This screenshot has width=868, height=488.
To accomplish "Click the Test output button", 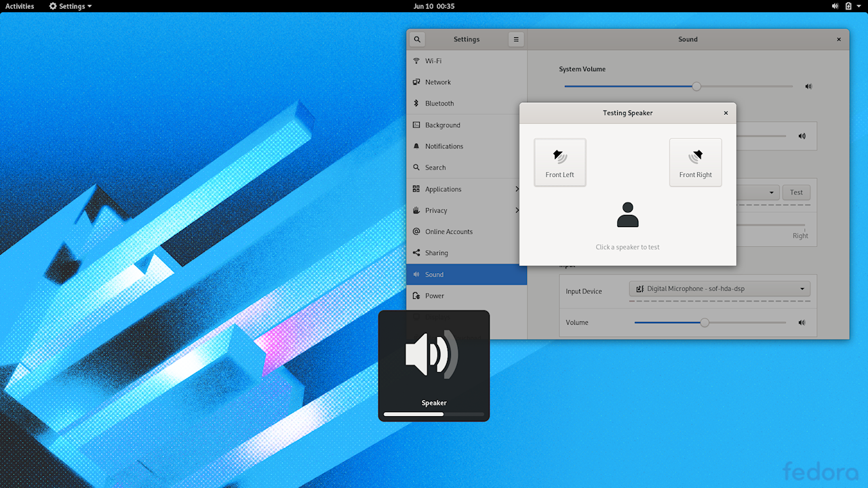I will coord(796,192).
